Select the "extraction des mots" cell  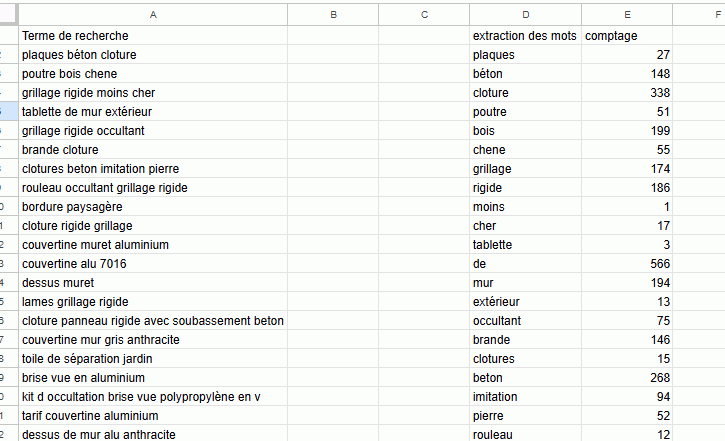coord(525,36)
